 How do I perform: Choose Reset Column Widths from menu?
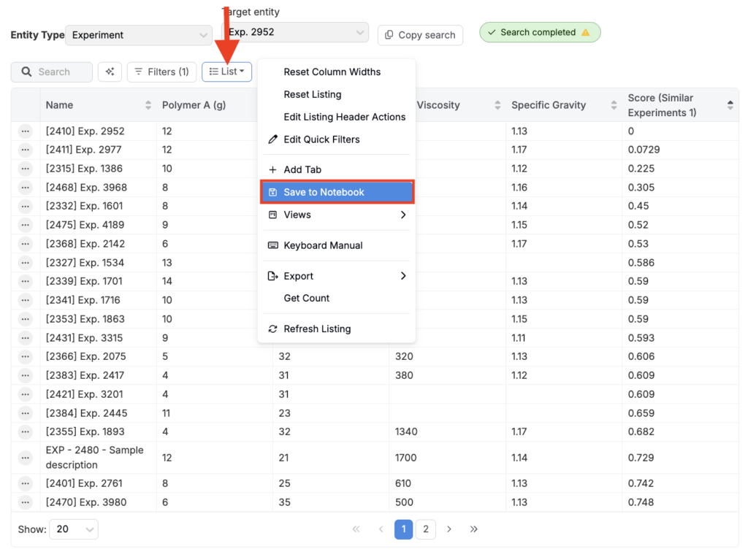click(x=332, y=72)
